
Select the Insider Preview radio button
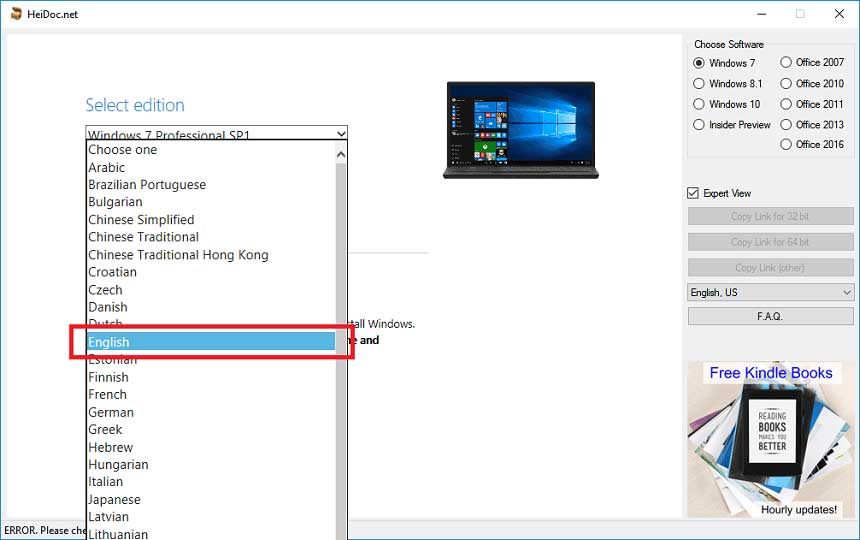[699, 124]
